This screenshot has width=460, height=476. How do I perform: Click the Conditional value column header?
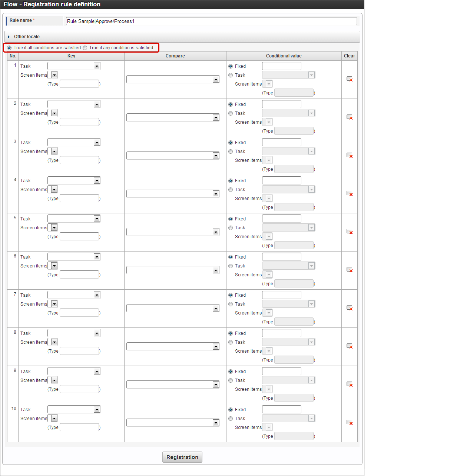coord(284,56)
